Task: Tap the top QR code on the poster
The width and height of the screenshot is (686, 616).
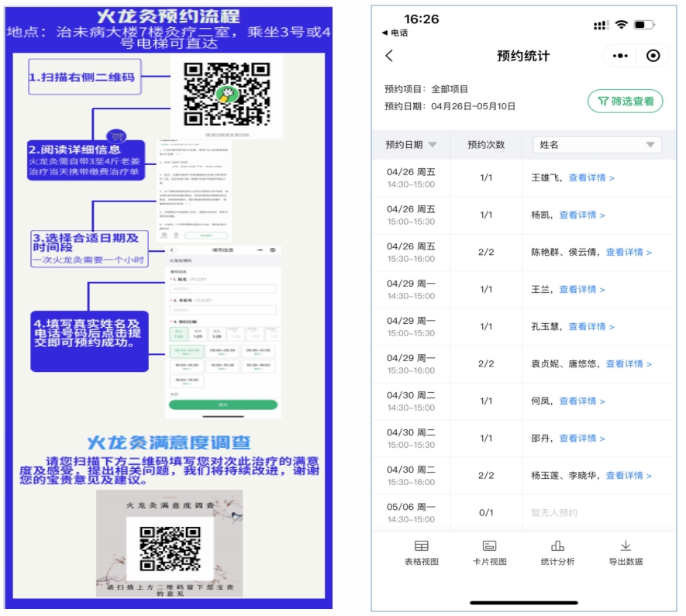Action: pyautogui.click(x=226, y=91)
